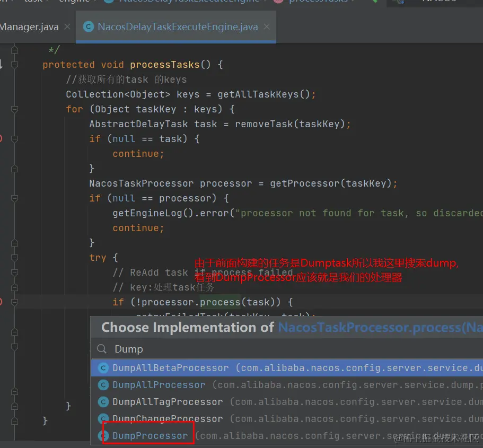Fold the 'if (!processor.process(task))' block
483x448 pixels.
(14, 302)
